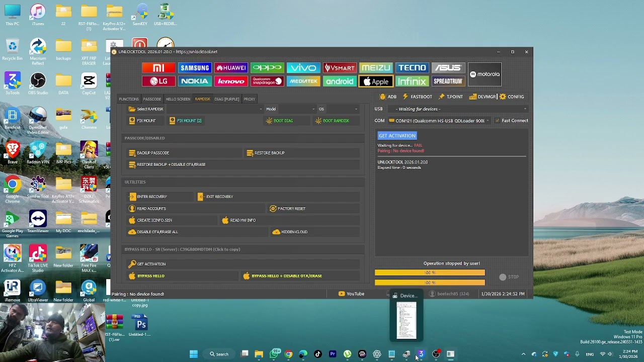
Task: Open the DIAG [PURPLE] tab
Action: [x=227, y=99]
